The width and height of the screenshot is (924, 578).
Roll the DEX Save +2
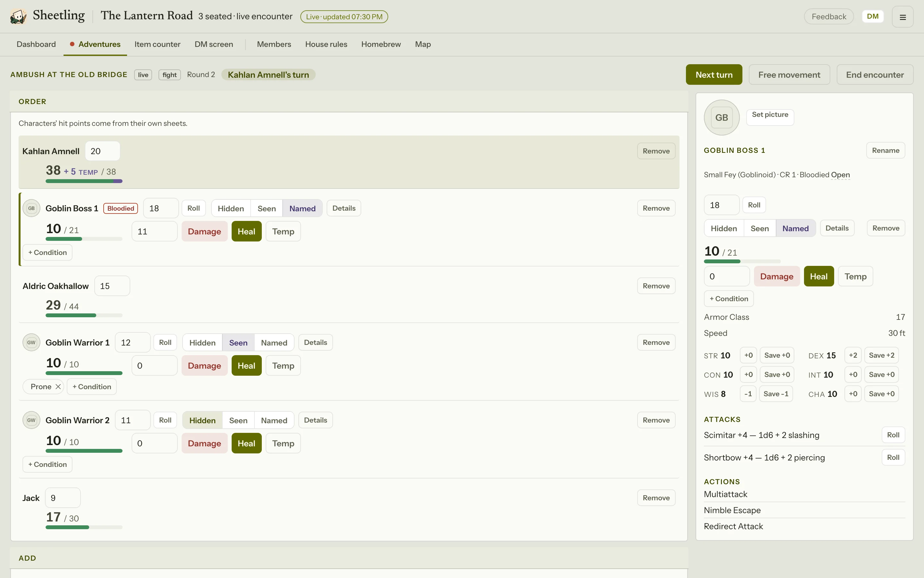pos(881,355)
